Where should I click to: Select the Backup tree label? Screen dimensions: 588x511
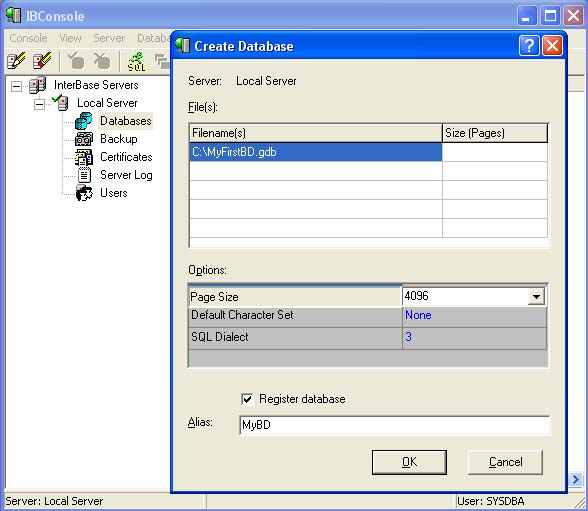pyautogui.click(x=118, y=139)
